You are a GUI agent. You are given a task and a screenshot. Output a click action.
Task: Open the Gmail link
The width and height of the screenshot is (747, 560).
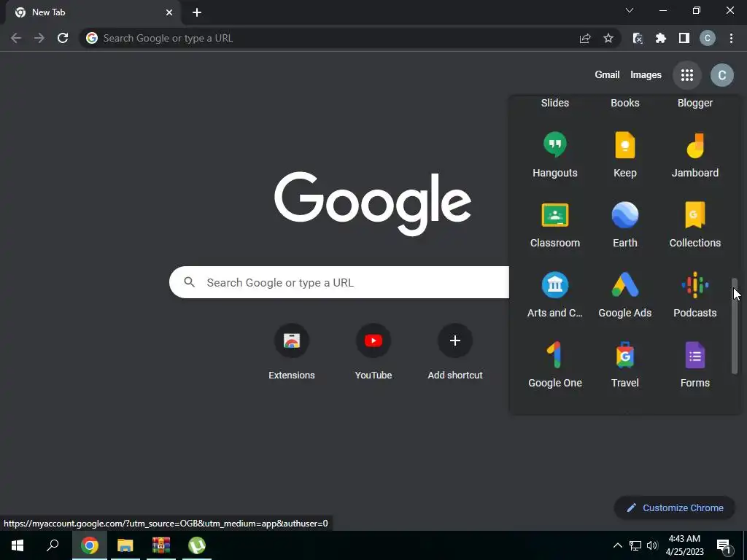(607, 75)
